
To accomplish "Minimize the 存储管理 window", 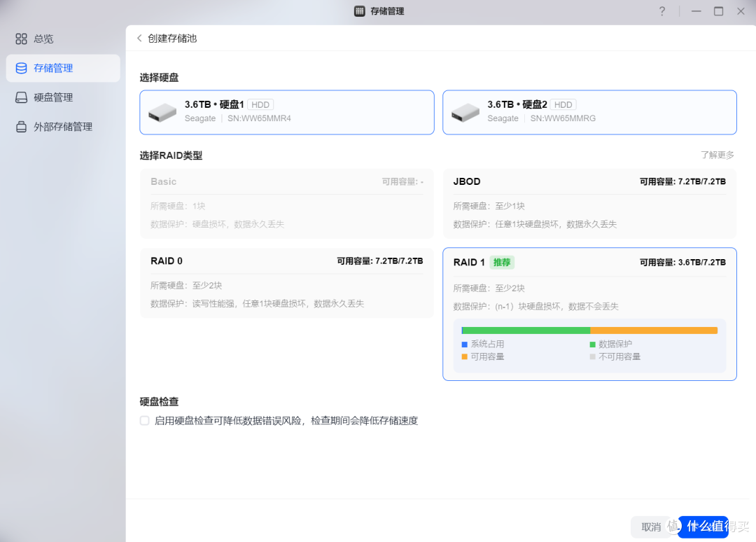I will 696,11.
